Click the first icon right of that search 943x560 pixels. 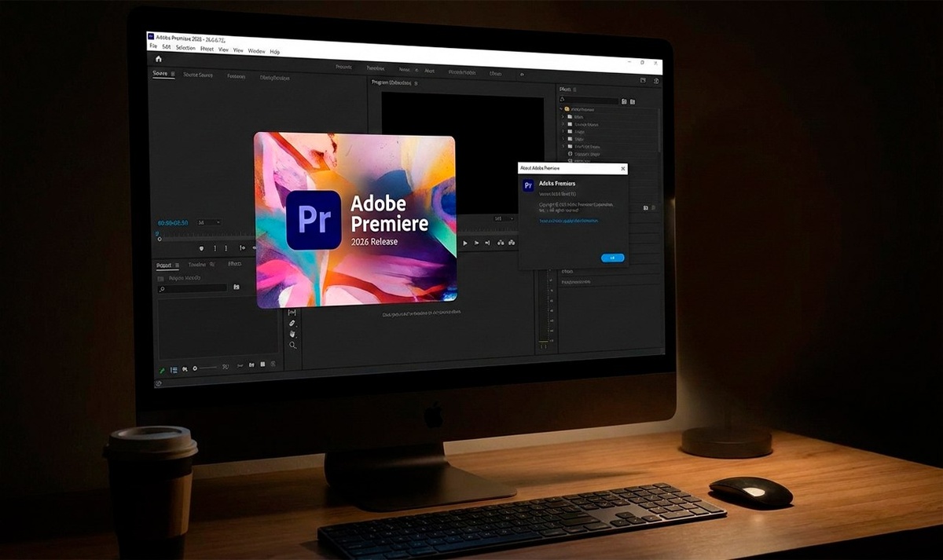[624, 101]
